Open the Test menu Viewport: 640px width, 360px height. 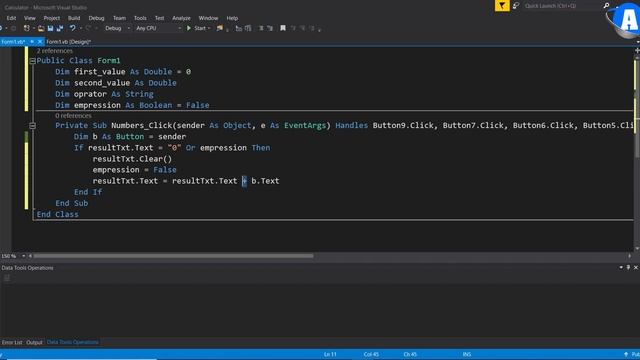(159, 18)
